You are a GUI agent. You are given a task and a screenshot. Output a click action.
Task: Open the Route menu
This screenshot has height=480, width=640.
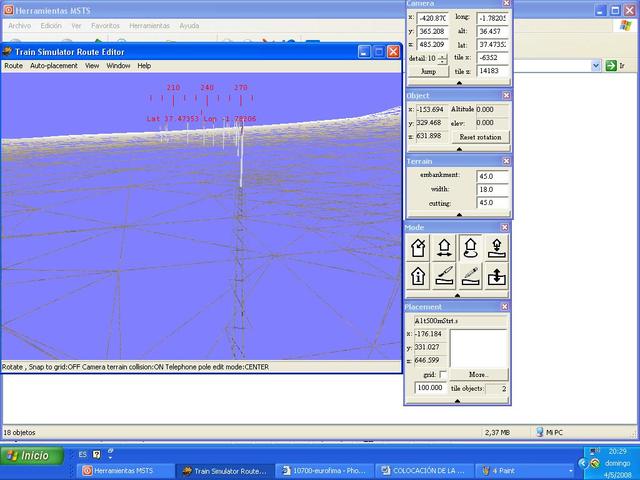pyautogui.click(x=13, y=66)
